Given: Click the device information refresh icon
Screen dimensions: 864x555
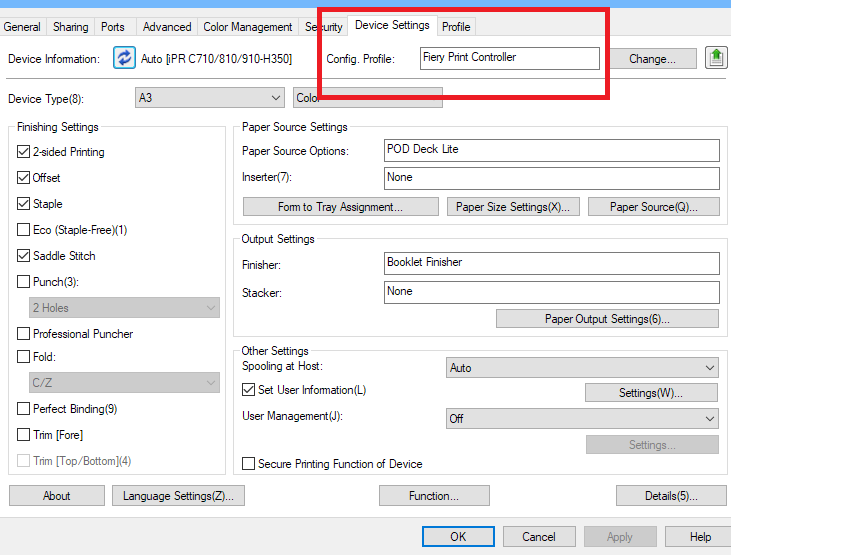Looking at the screenshot, I should click(124, 59).
